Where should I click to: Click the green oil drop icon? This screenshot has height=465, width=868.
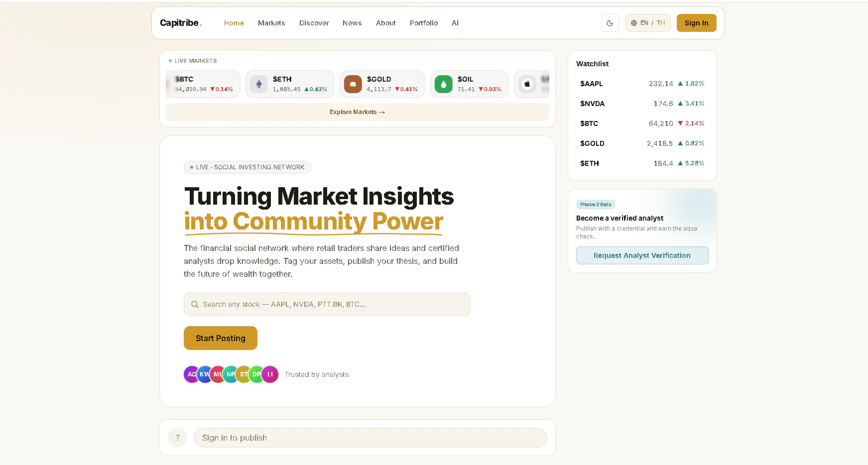point(443,84)
